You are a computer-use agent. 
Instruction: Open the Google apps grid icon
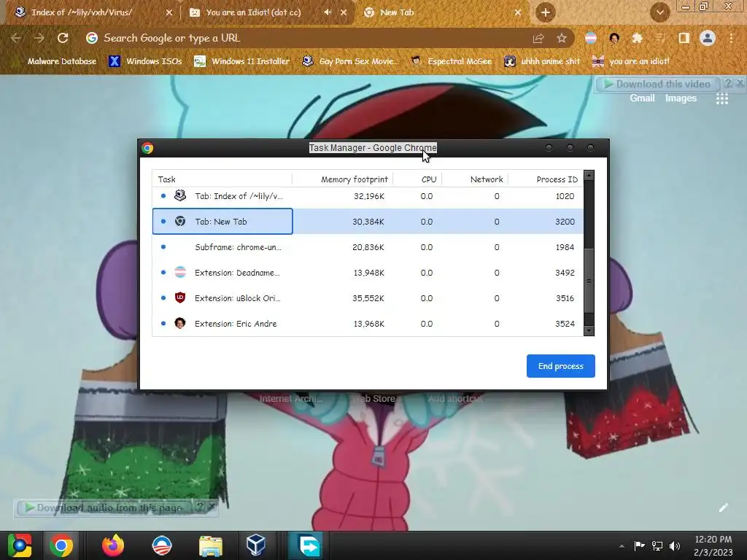coord(722,98)
